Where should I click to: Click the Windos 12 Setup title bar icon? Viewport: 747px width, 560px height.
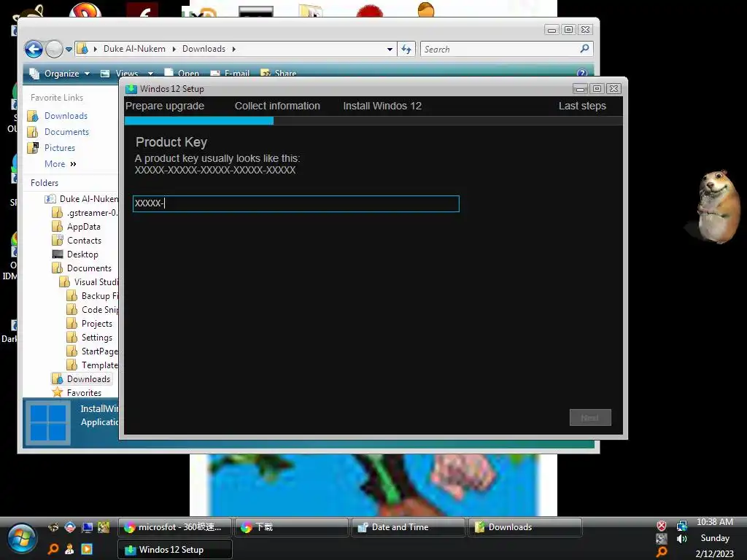tap(131, 89)
